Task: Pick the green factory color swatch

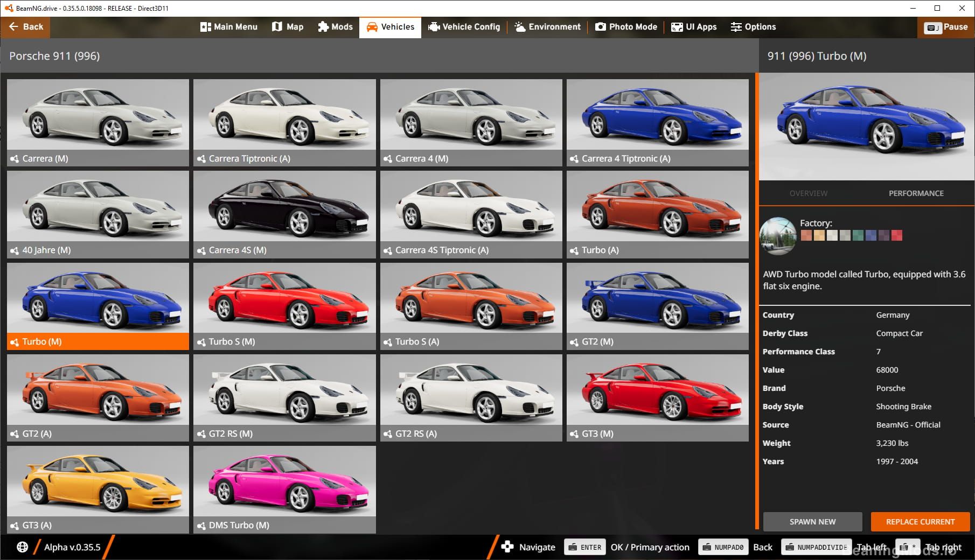Action: [858, 235]
